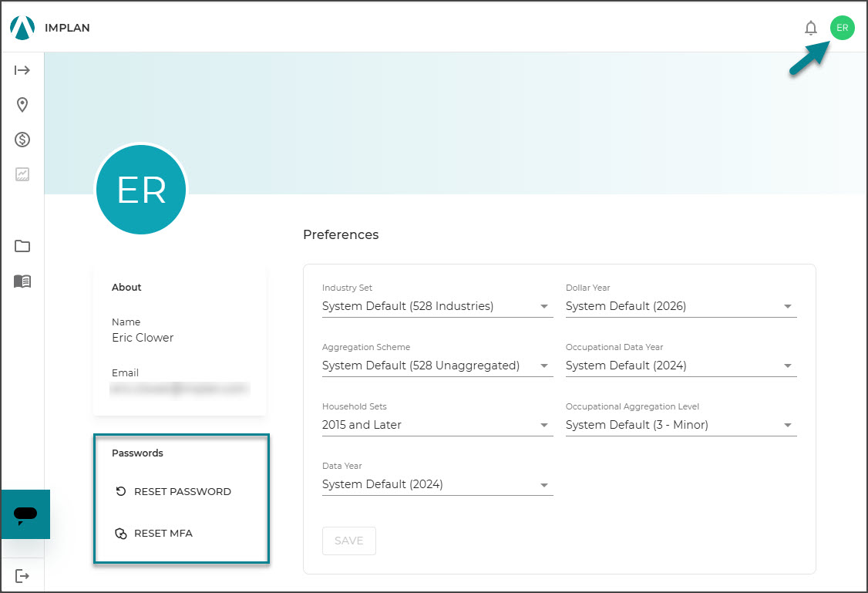Open notifications bell icon

(x=810, y=28)
